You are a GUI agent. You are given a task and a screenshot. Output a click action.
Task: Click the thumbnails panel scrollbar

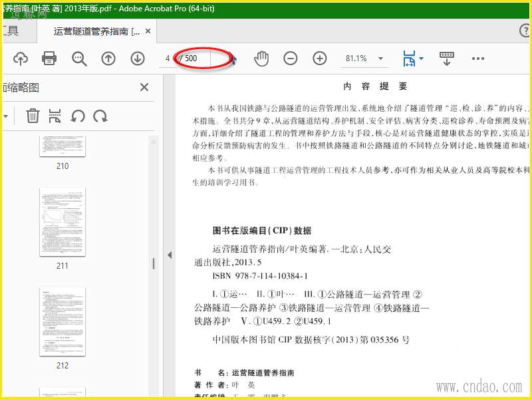pos(154,263)
